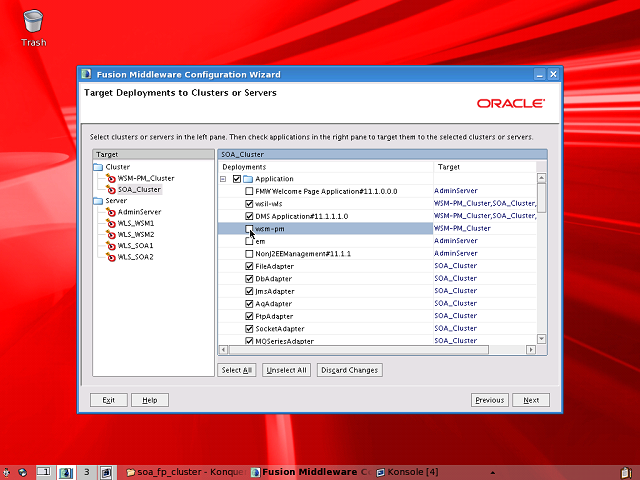Image resolution: width=640 pixels, height=480 pixels.
Task: Uncheck the FileAdapter deployment
Action: click(249, 266)
